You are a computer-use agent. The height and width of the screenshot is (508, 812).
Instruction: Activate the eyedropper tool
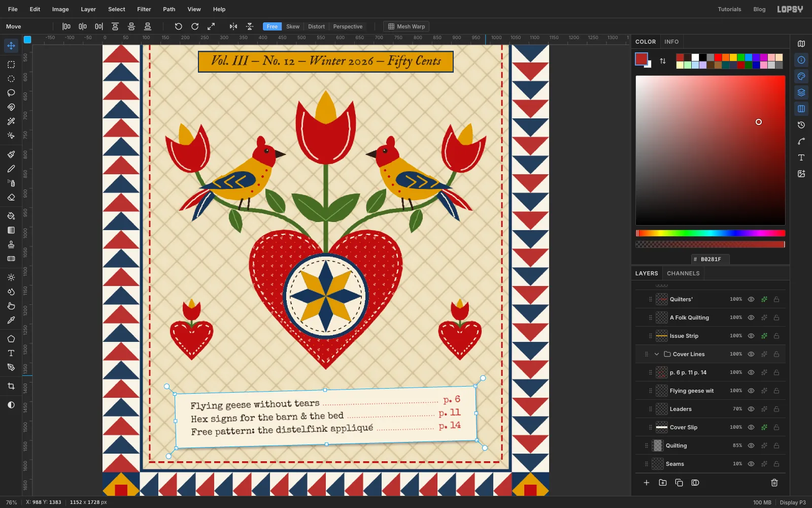[11, 320]
